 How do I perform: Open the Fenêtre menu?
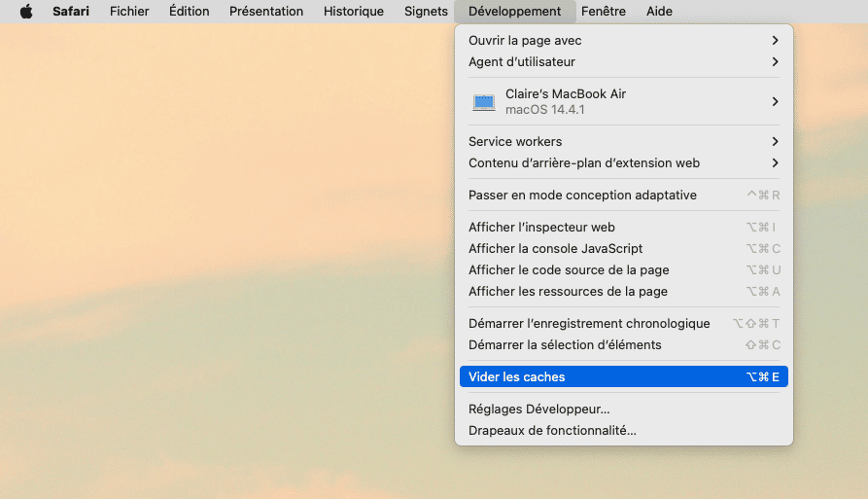pos(604,11)
